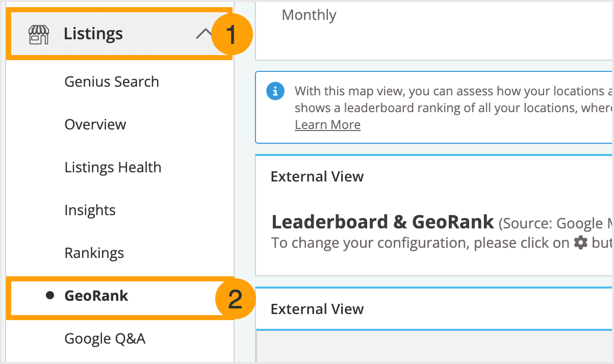Click the orange step 1 badge
Image resolution: width=614 pixels, height=364 pixels.
(x=232, y=35)
